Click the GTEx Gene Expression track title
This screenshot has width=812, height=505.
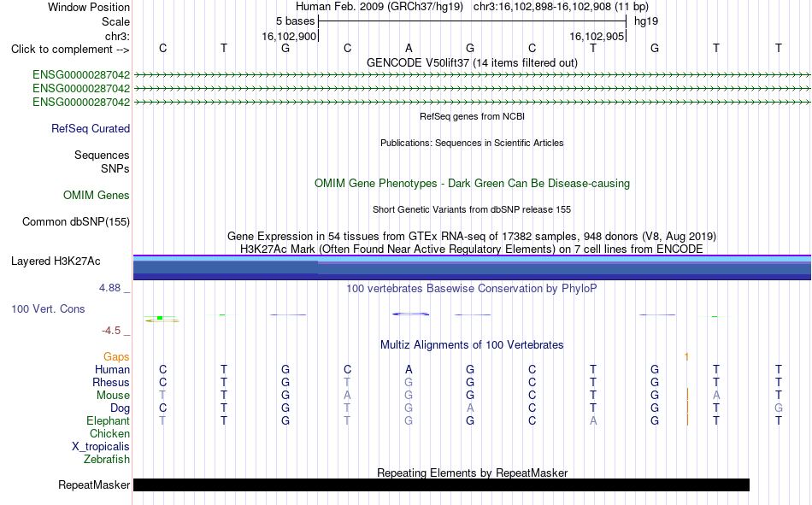click(472, 236)
